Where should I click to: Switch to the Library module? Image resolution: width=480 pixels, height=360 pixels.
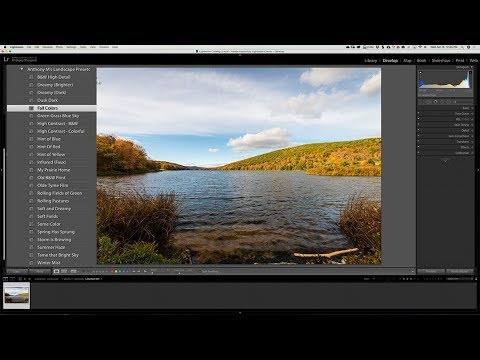pos(370,60)
